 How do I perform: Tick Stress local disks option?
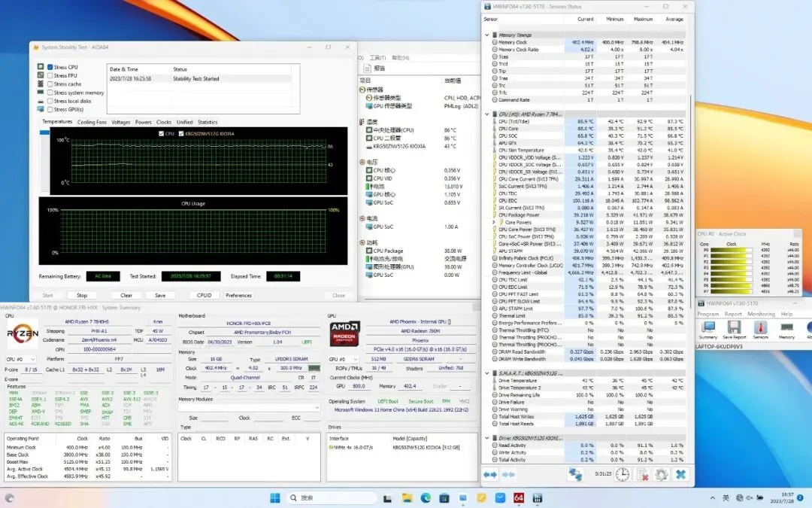click(50, 101)
